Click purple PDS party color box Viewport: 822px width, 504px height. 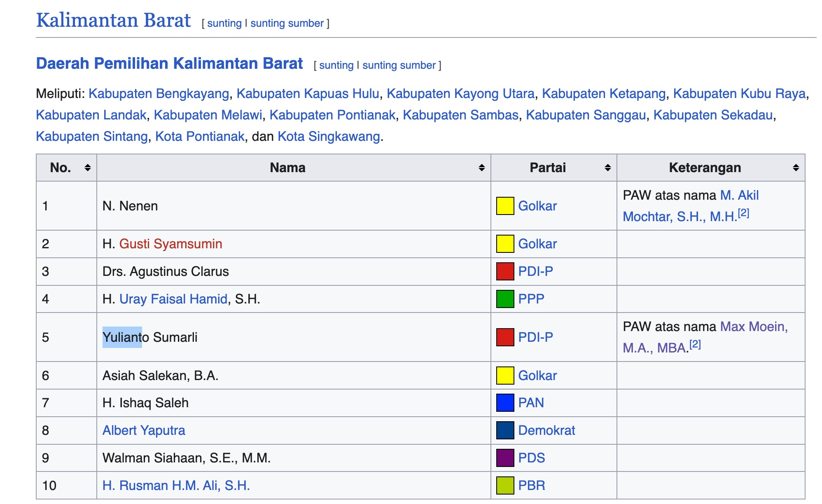coord(505,458)
